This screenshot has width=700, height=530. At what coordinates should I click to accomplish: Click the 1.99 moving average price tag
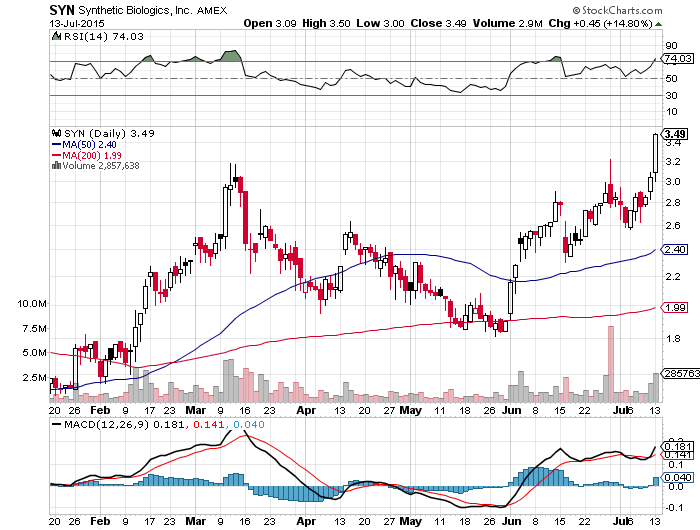[x=675, y=307]
